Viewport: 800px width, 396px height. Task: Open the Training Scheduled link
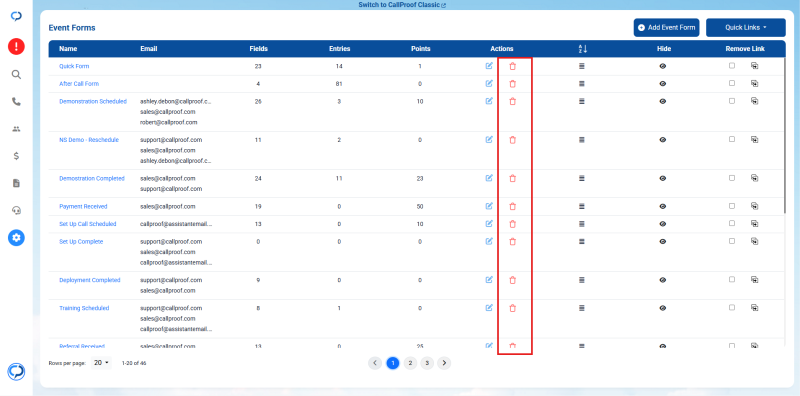point(84,308)
